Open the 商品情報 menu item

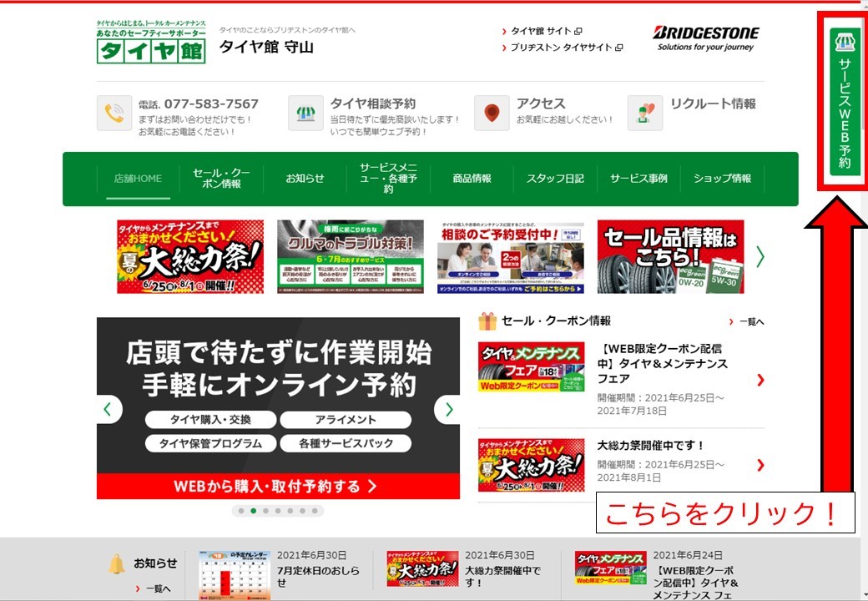tap(472, 179)
